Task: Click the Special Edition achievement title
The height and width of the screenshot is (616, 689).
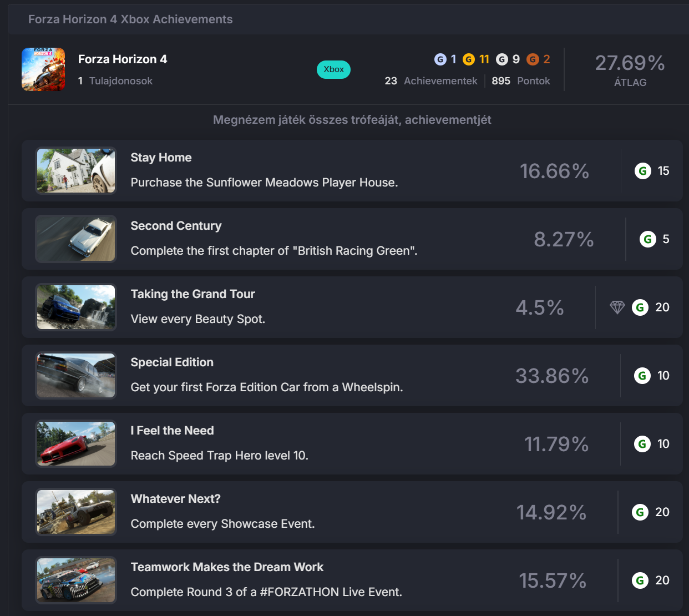Action: 172,362
